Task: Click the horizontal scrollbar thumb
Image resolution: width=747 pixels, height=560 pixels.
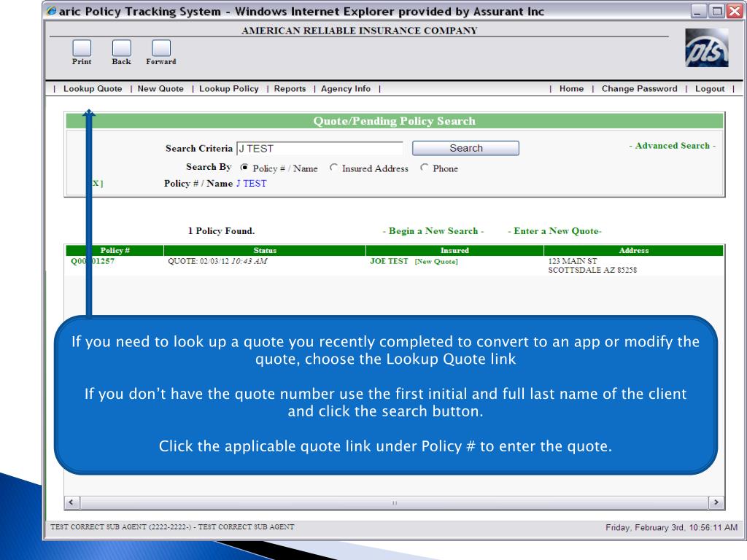Action: tap(394, 502)
